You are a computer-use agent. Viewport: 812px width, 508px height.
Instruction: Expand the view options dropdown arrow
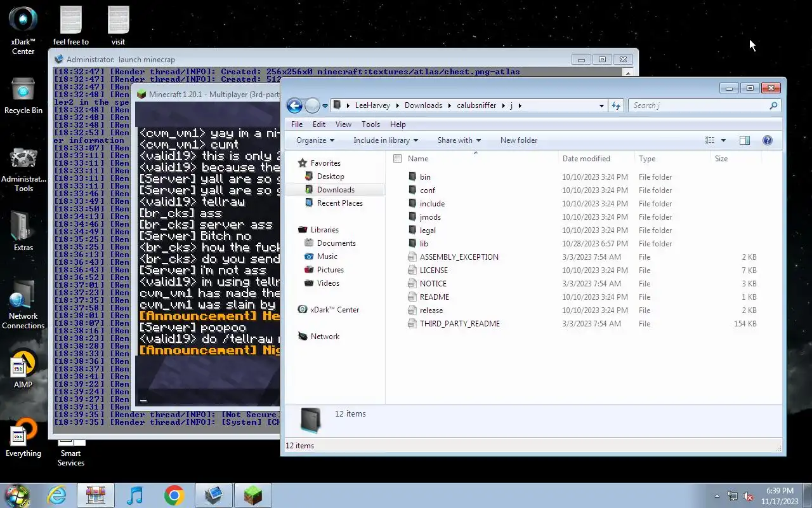point(723,140)
